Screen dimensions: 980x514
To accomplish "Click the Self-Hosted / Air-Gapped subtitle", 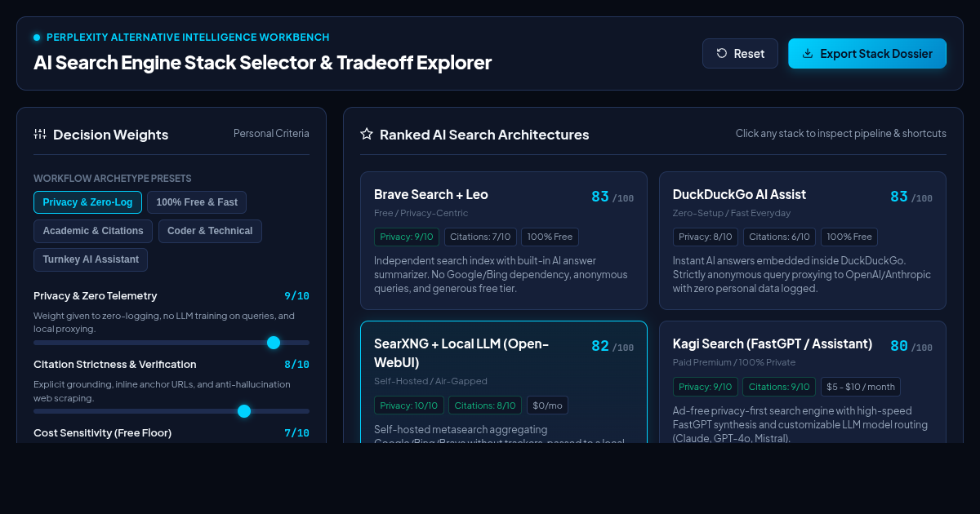I will (x=430, y=381).
